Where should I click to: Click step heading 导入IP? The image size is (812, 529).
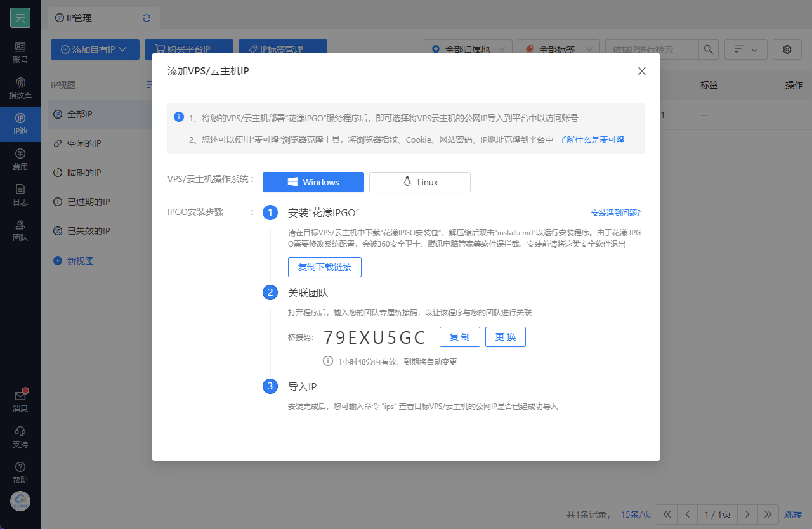pyautogui.click(x=302, y=386)
